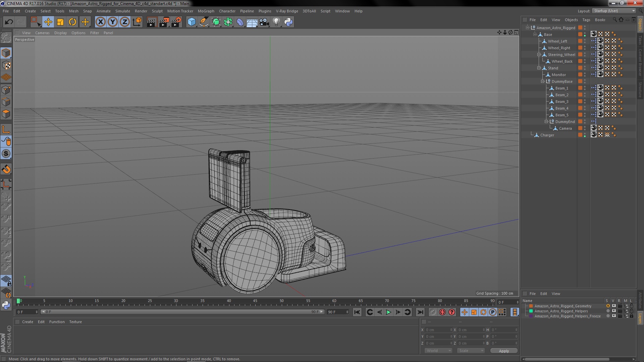Image resolution: width=644 pixels, height=362 pixels.
Task: Go to end of animation
Action: 420,312
